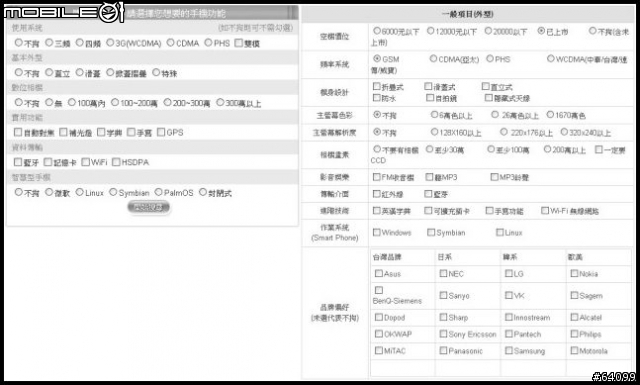Check the Samsung brand checkbox
The image size is (640, 385).
tap(509, 350)
